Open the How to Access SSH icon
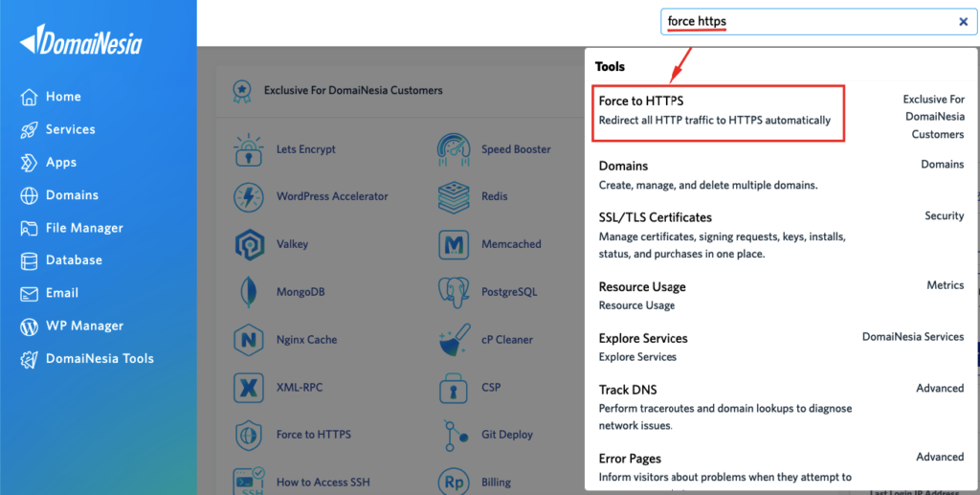980x495 pixels. pyautogui.click(x=249, y=482)
